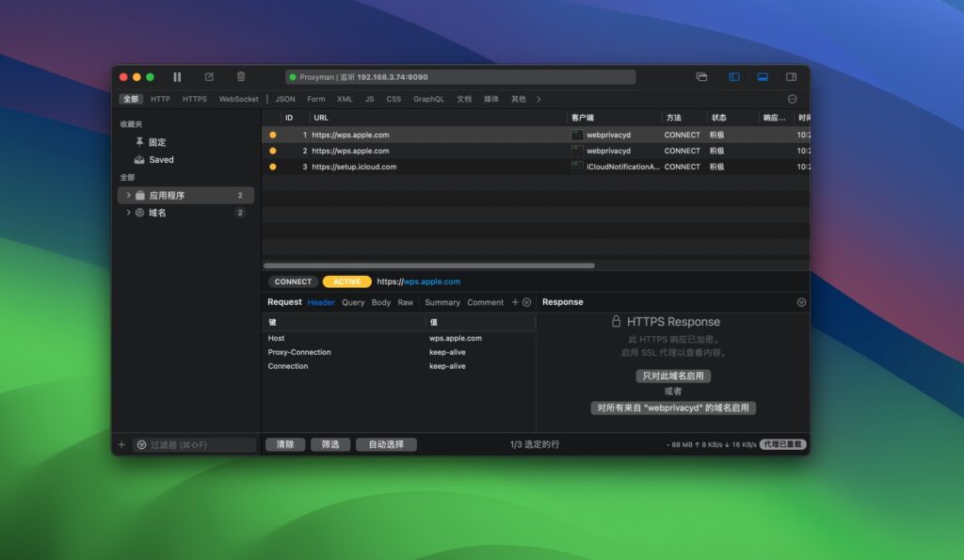Clear sessions using the trash icon

click(240, 77)
